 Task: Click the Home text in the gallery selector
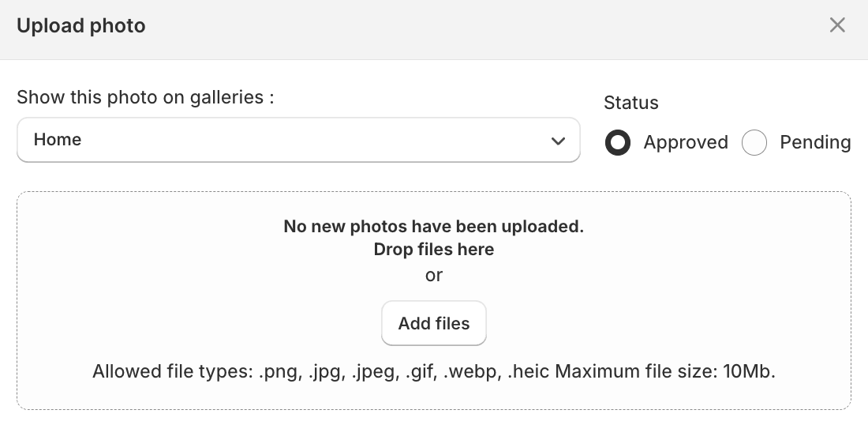pos(58,140)
